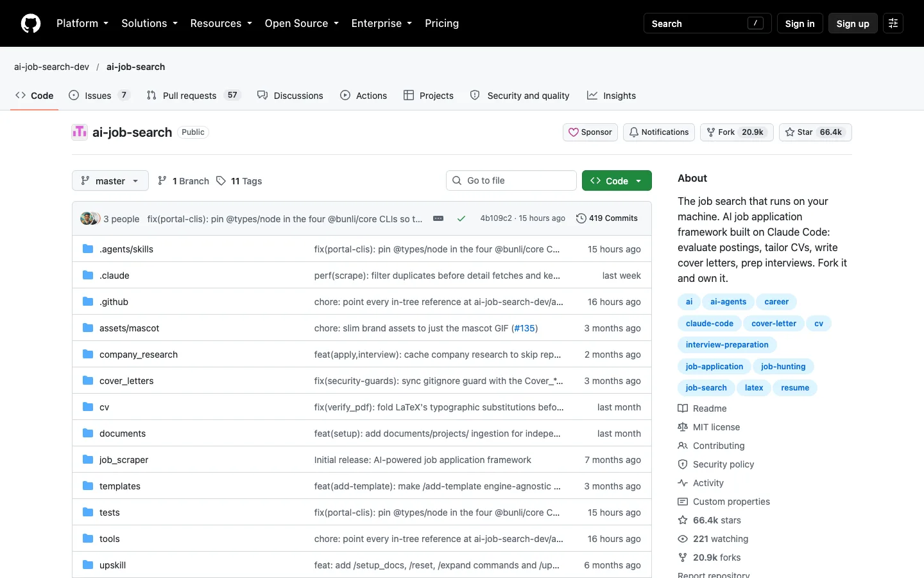Open the Pricing link
924x578 pixels.
[442, 23]
